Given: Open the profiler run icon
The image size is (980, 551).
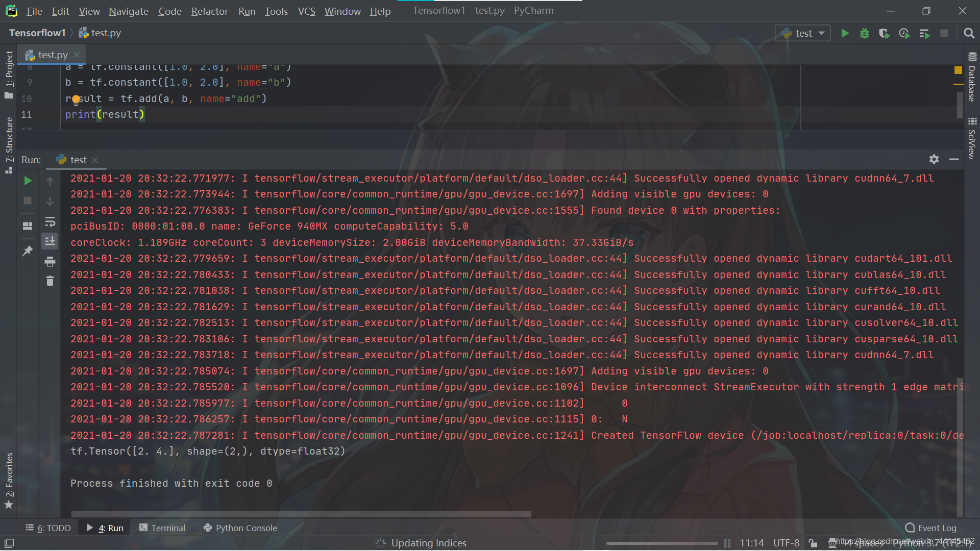Looking at the screenshot, I should pos(904,33).
